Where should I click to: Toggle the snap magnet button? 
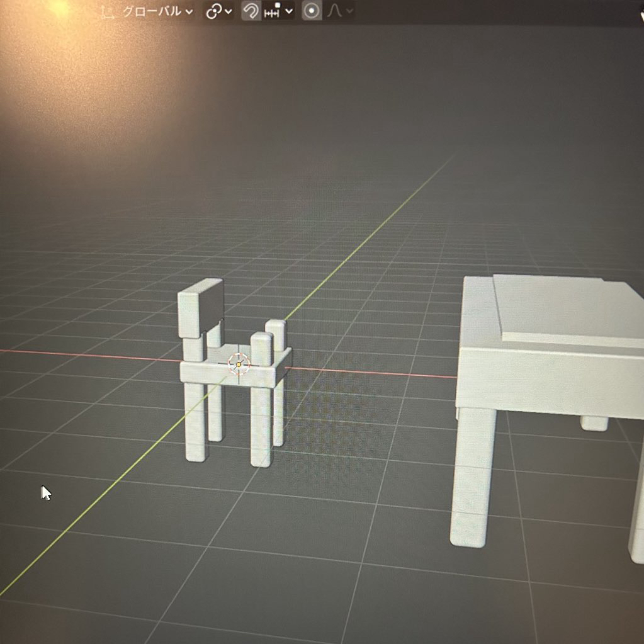251,11
